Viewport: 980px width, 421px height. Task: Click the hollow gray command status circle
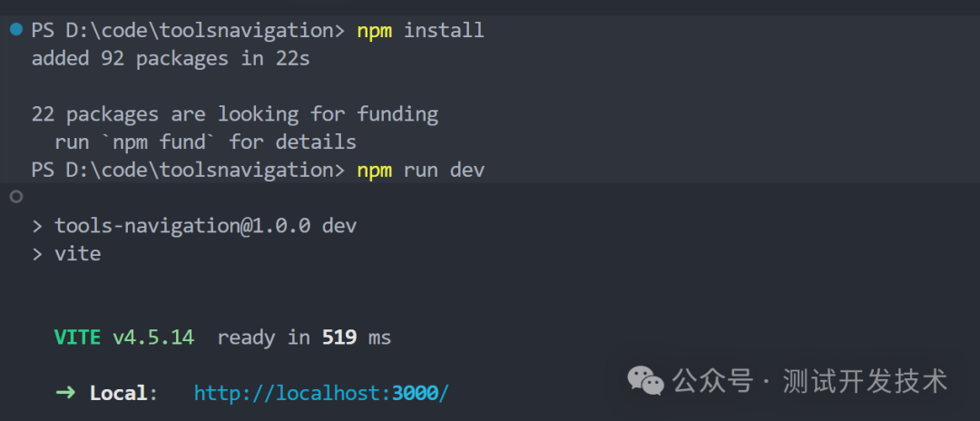point(16,197)
